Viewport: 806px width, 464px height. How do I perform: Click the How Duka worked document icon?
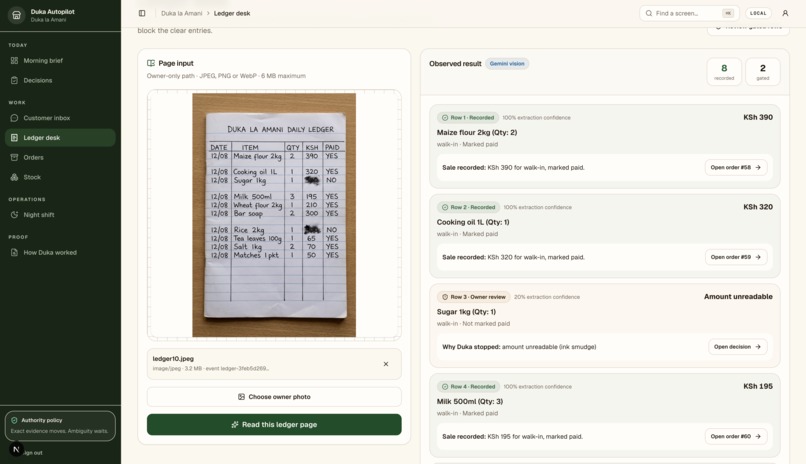14,252
